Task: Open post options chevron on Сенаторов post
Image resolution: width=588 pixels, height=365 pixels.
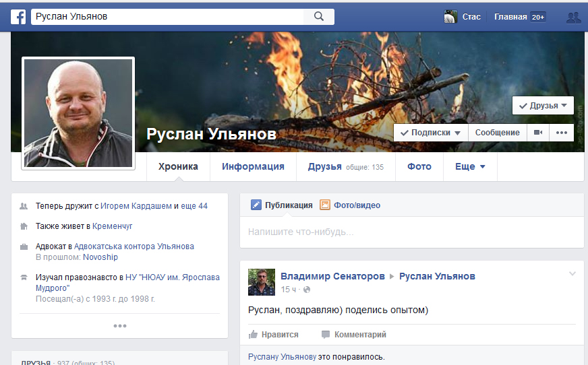Action: click(x=572, y=273)
